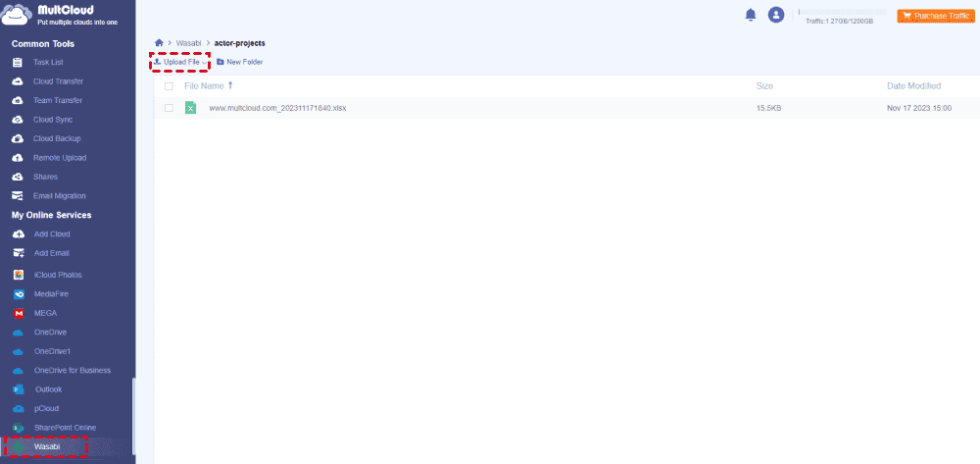Image resolution: width=980 pixels, height=464 pixels.
Task: Click the MultCloud logo
Action: point(60,15)
